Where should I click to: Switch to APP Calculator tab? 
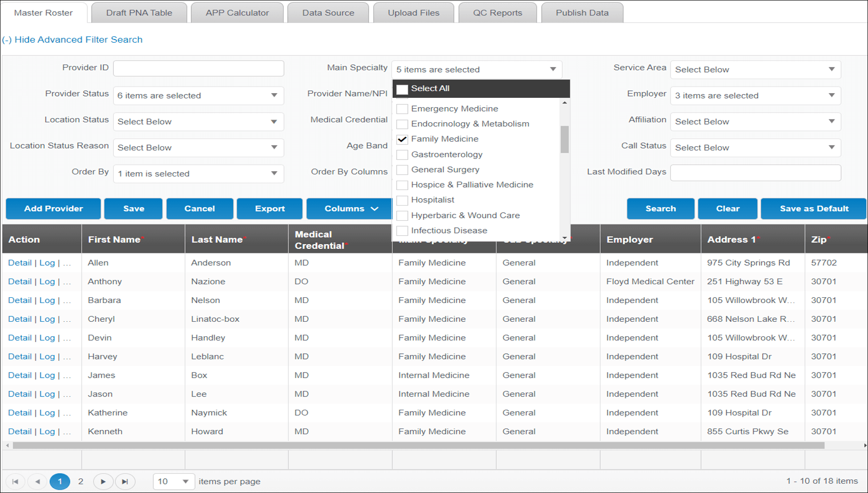[x=237, y=13]
